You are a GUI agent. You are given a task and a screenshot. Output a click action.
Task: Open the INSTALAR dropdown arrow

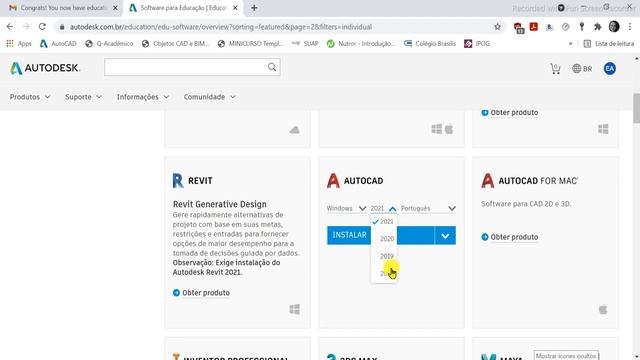[445, 236]
